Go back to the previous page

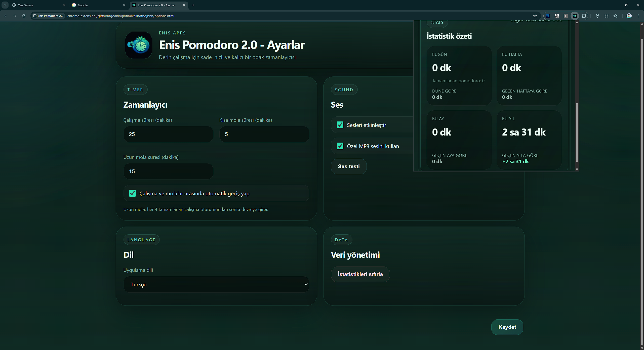click(x=6, y=16)
